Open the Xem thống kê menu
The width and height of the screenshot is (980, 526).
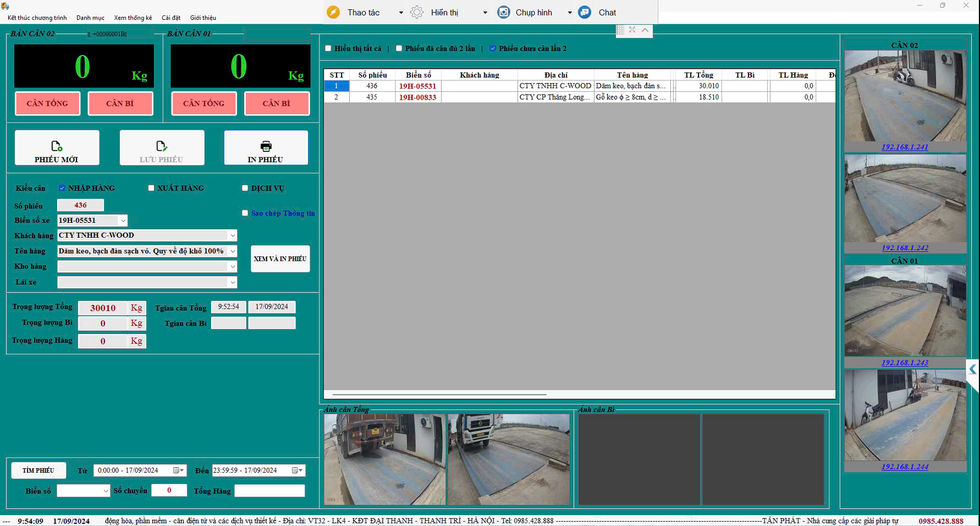point(133,18)
